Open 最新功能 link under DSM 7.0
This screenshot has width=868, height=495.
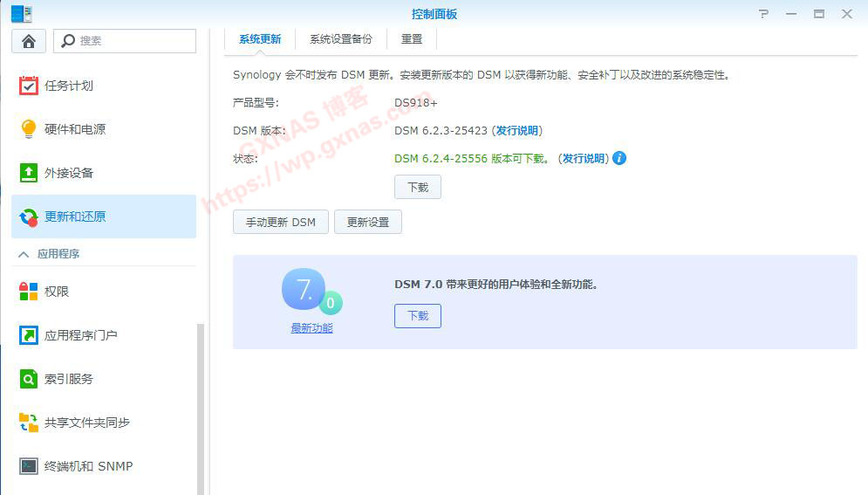point(311,328)
